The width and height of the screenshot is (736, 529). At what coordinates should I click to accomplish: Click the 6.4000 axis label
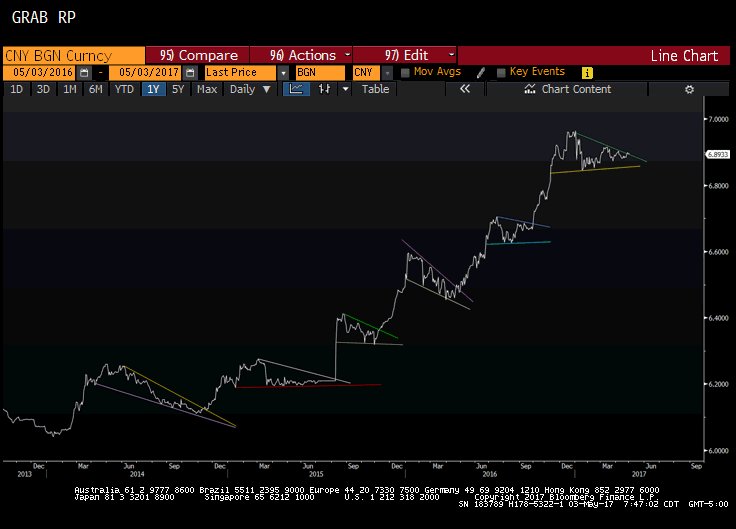coord(718,318)
